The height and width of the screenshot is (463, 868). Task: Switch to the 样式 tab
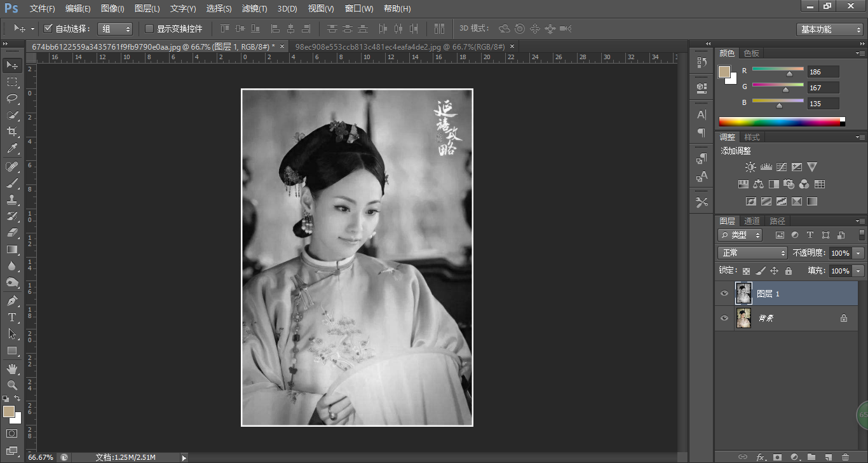click(x=752, y=137)
